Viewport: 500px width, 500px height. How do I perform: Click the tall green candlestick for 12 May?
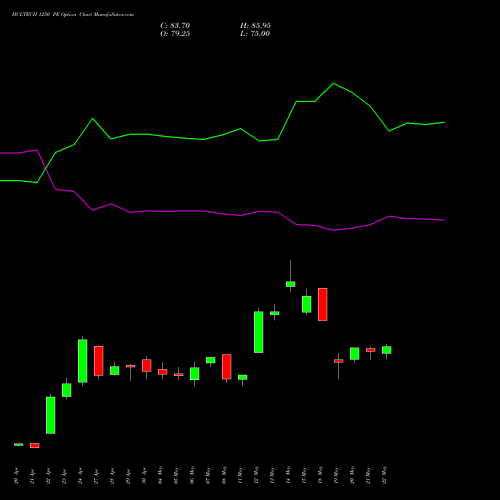click(x=259, y=332)
